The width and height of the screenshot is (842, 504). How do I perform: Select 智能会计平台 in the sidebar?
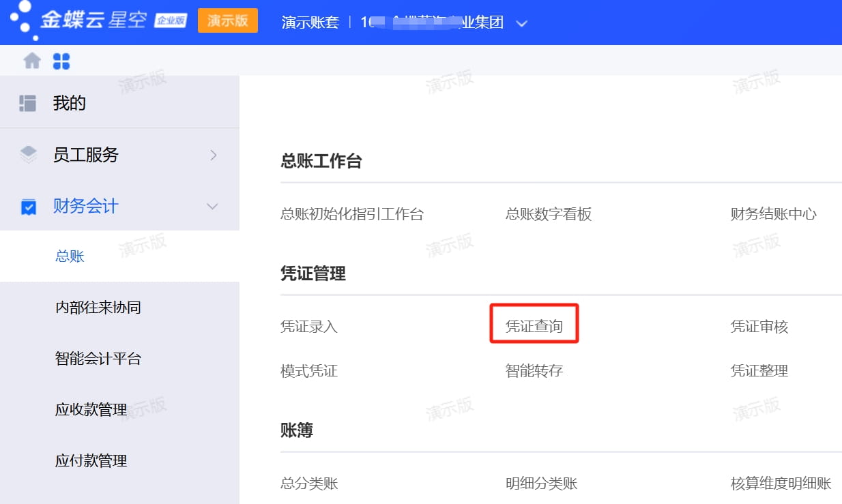pos(98,358)
